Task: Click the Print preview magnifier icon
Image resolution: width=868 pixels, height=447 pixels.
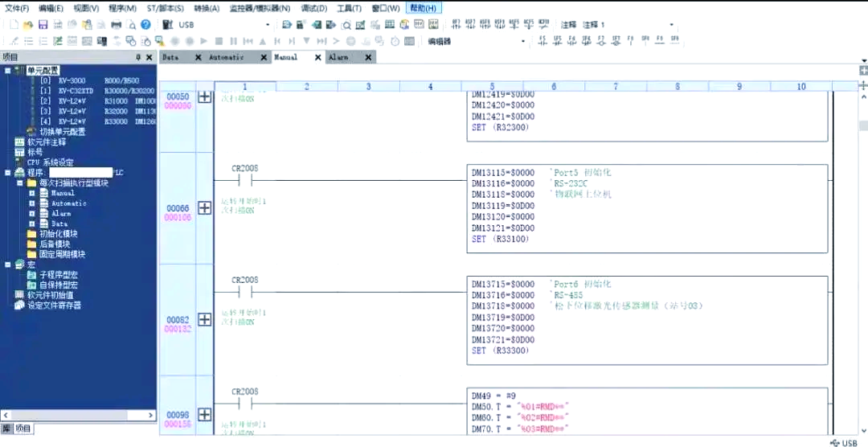Action: (131, 24)
